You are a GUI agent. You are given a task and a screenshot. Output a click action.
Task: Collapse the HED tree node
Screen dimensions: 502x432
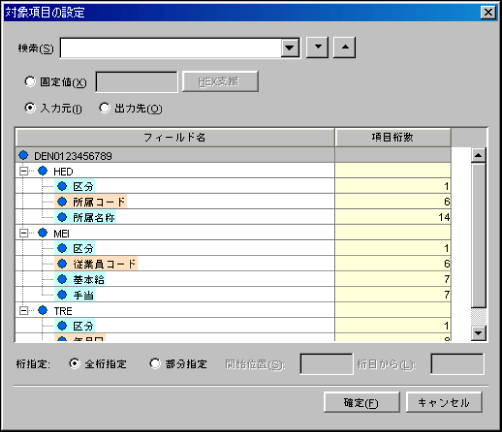pos(24,171)
